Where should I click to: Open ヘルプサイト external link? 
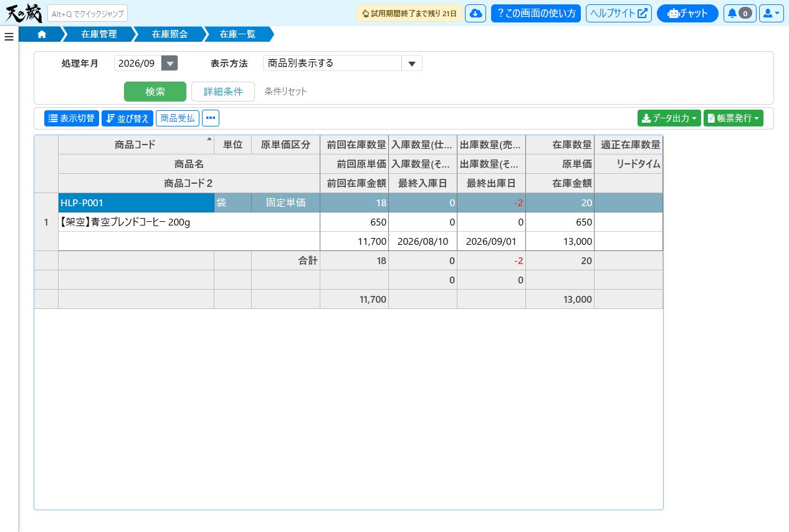pyautogui.click(x=619, y=13)
